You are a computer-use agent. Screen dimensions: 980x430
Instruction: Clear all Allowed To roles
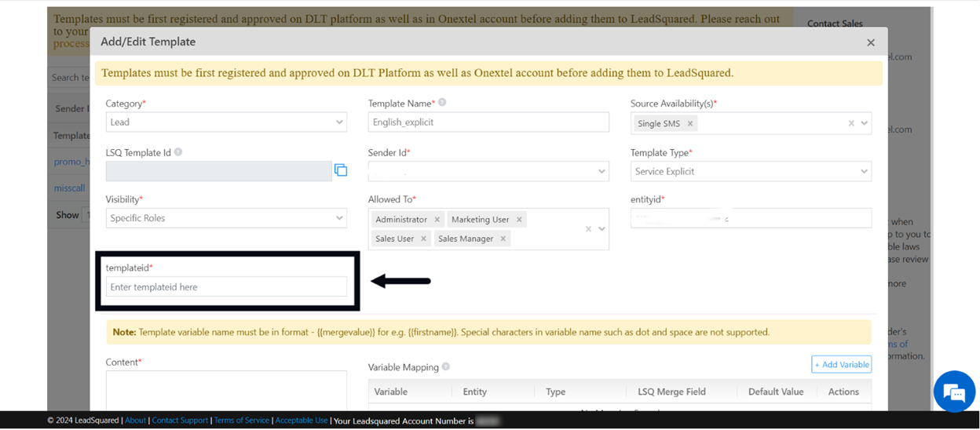(x=589, y=229)
